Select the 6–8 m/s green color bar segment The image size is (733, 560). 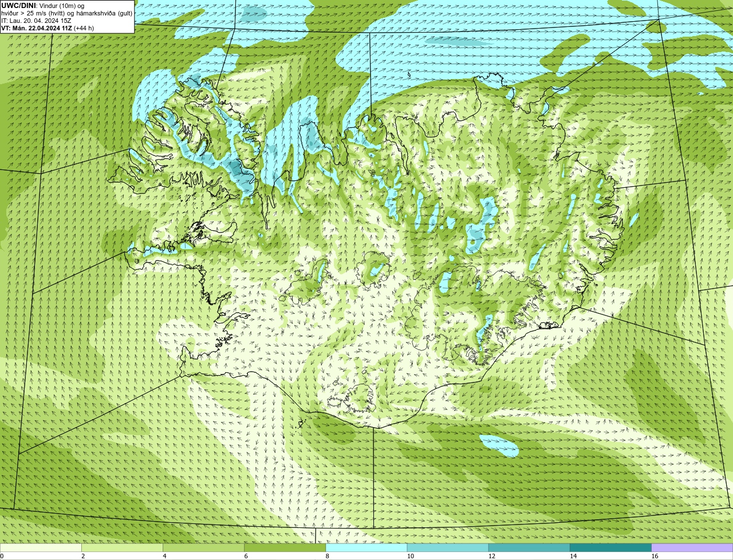[x=285, y=547]
